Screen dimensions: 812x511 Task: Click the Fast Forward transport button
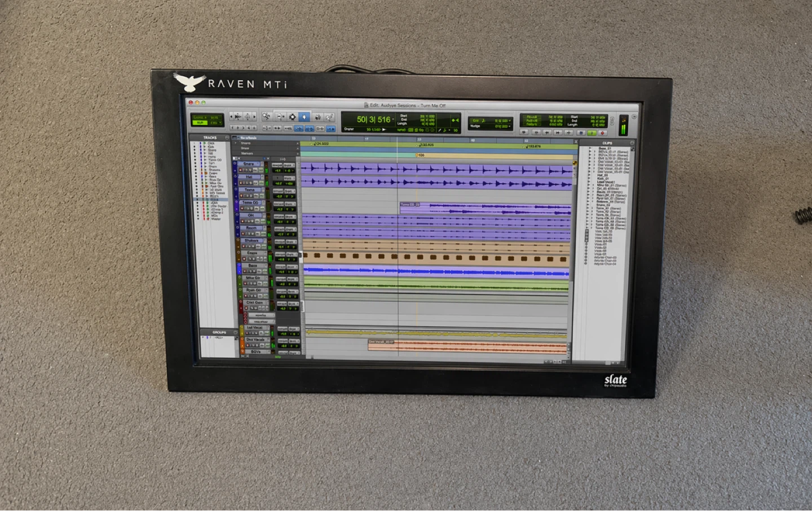(558, 132)
